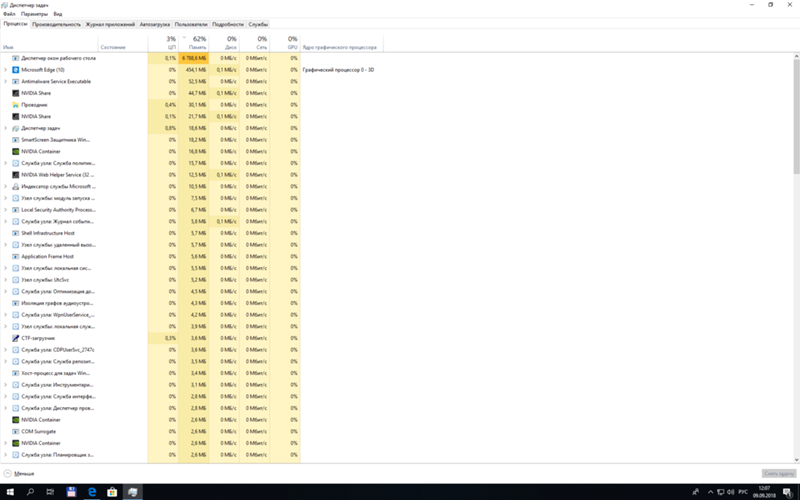Image resolution: width=800 pixels, height=500 pixels.
Task: Click the SmartScreen Защитника icon
Action: tap(15, 140)
